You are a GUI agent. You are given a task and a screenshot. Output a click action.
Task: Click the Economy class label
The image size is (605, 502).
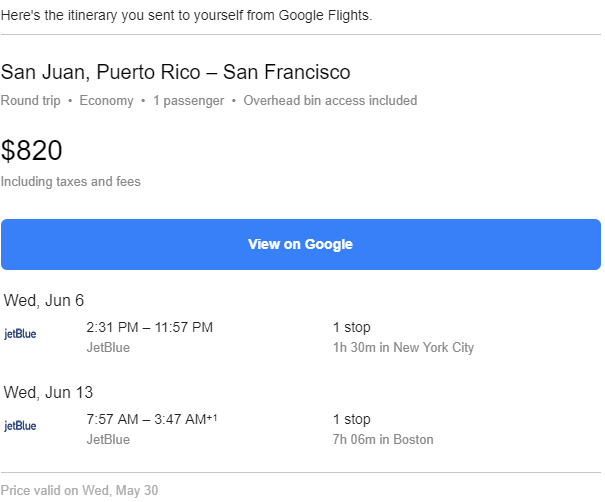[x=106, y=101]
